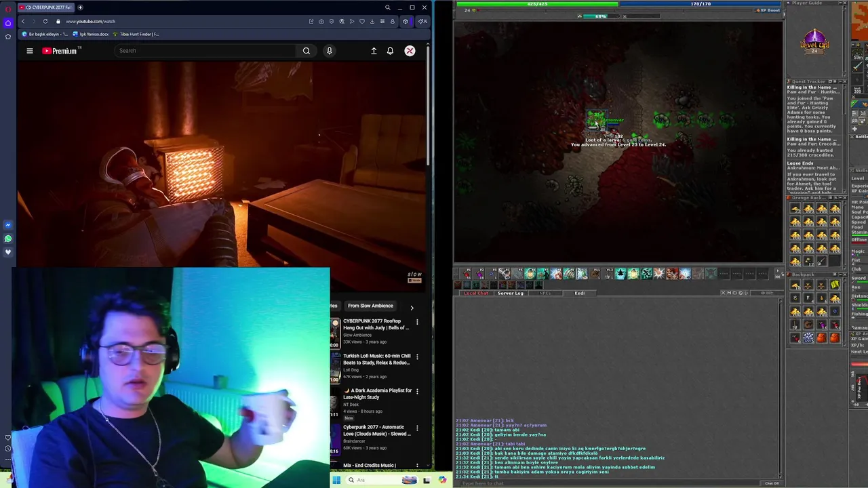Open the 'Işık Yankısı.docx' bookmark
The image size is (868, 488).
[90, 34]
